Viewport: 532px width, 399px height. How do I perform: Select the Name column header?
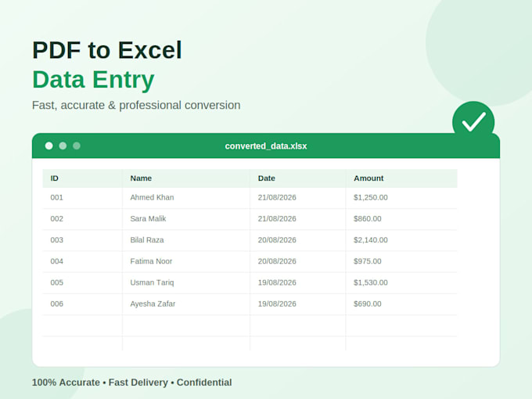point(186,178)
